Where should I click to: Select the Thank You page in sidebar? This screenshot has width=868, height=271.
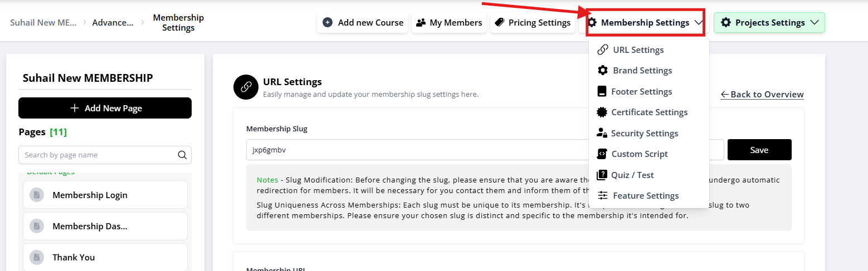pyautogui.click(x=74, y=258)
